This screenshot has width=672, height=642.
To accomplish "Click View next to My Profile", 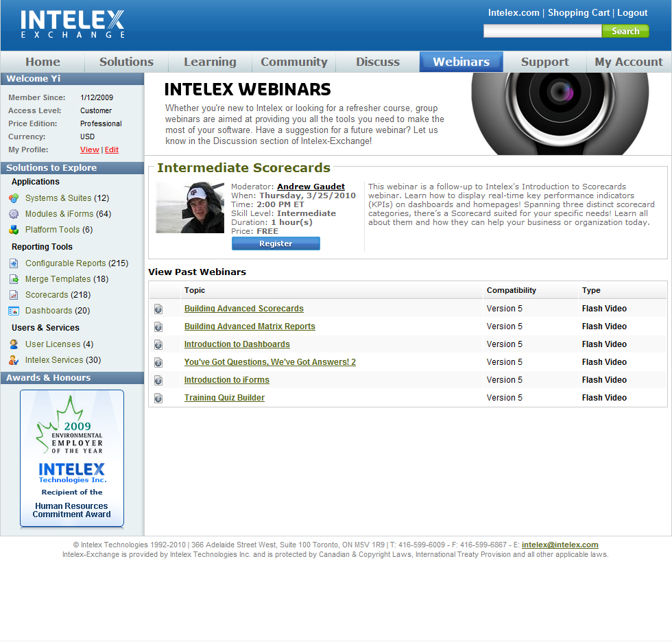I will click(x=90, y=150).
